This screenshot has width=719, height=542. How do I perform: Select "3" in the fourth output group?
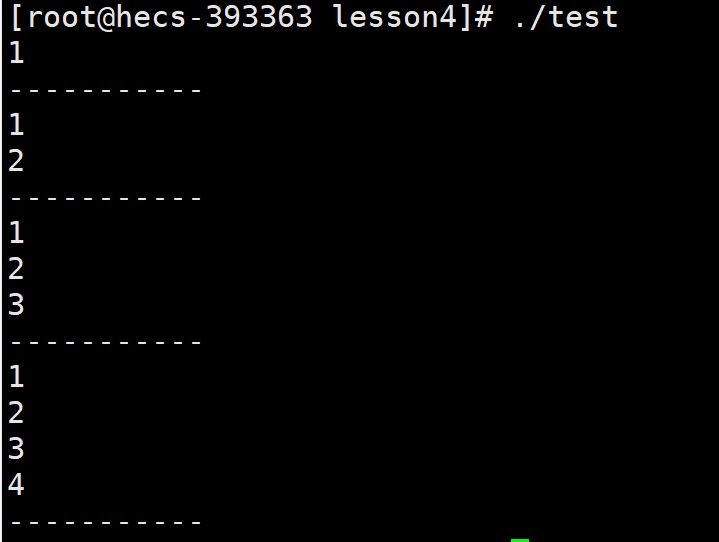click(x=16, y=448)
